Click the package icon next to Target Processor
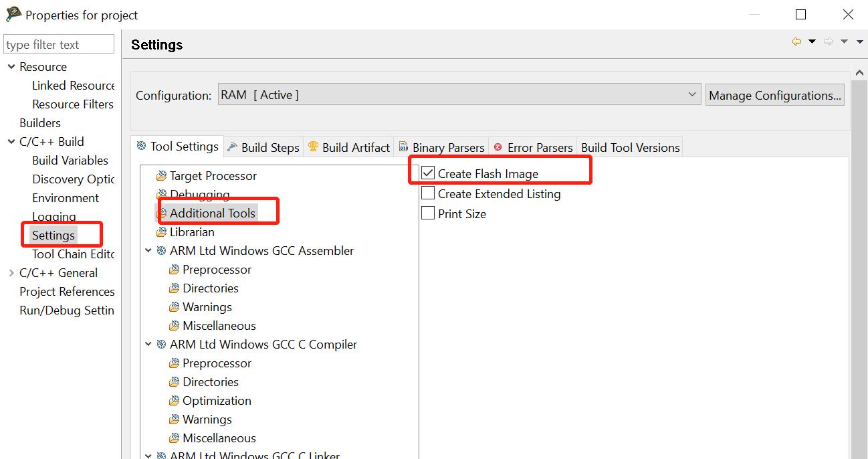 pyautogui.click(x=160, y=175)
